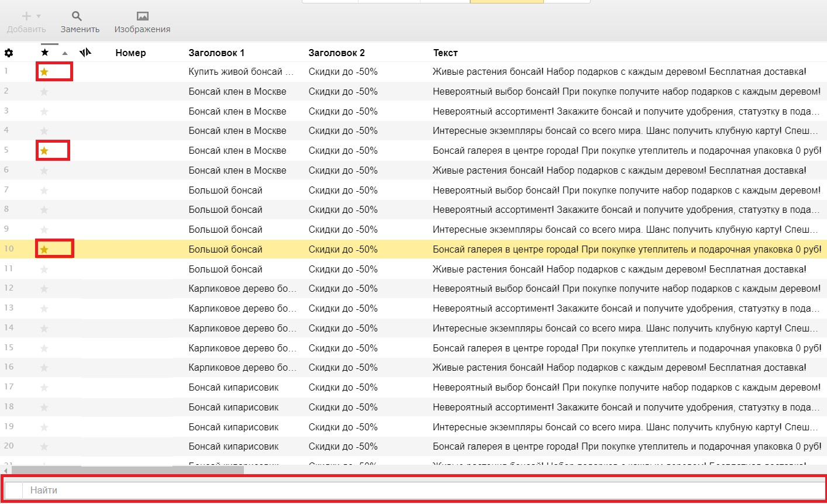Click the A/B mirror column header icon

pyautogui.click(x=86, y=53)
